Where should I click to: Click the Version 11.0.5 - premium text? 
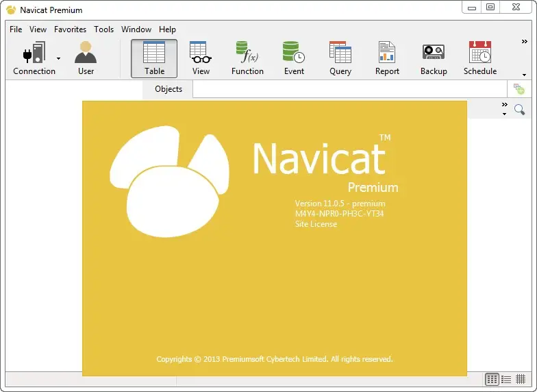[340, 204]
